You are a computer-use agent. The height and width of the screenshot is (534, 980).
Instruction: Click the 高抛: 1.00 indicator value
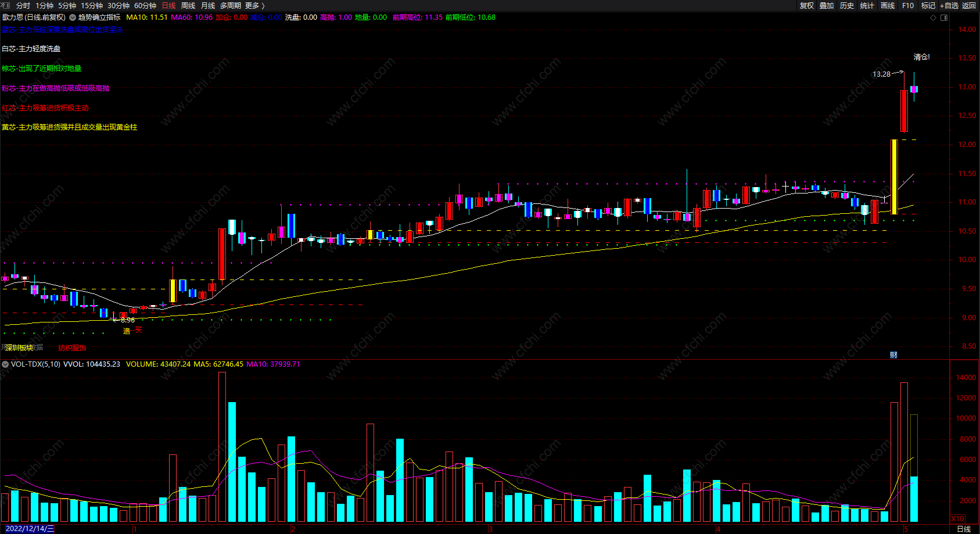pos(336,17)
